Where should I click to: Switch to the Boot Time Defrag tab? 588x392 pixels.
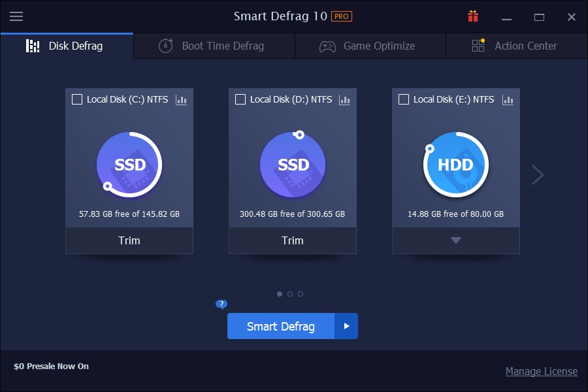pyautogui.click(x=214, y=46)
